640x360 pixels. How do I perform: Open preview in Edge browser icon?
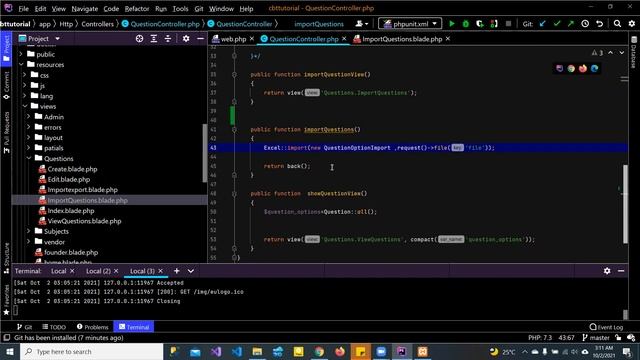[x=594, y=68]
